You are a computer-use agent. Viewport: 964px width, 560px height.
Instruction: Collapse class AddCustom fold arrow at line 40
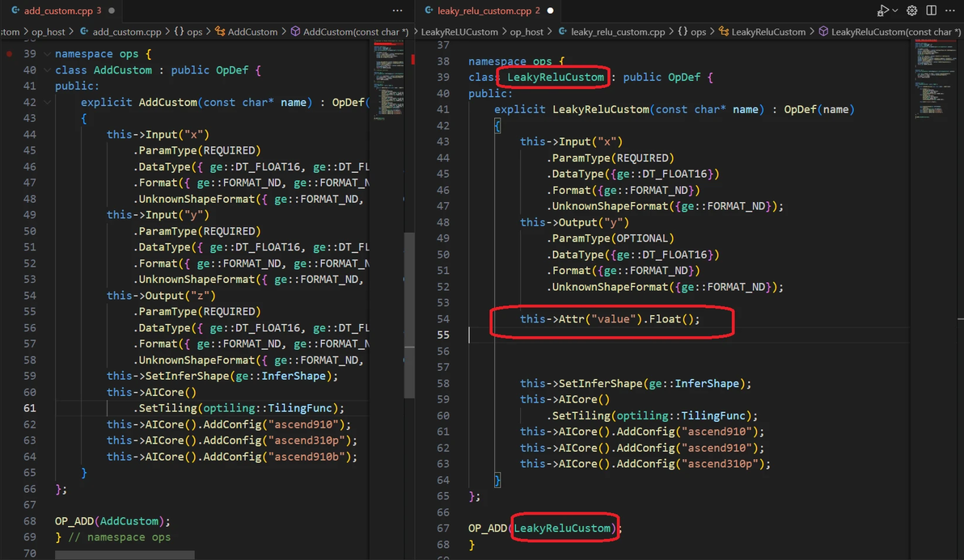[x=47, y=70]
